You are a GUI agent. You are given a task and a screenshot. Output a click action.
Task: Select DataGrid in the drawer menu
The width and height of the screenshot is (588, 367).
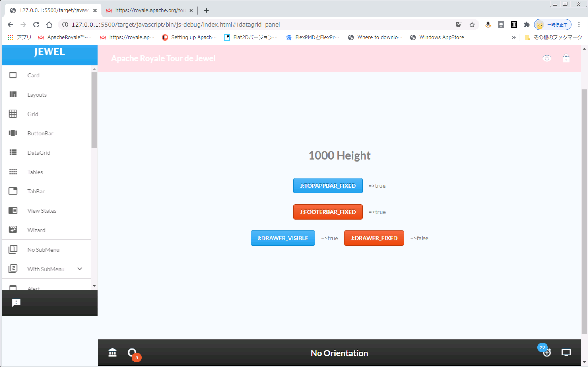click(39, 153)
